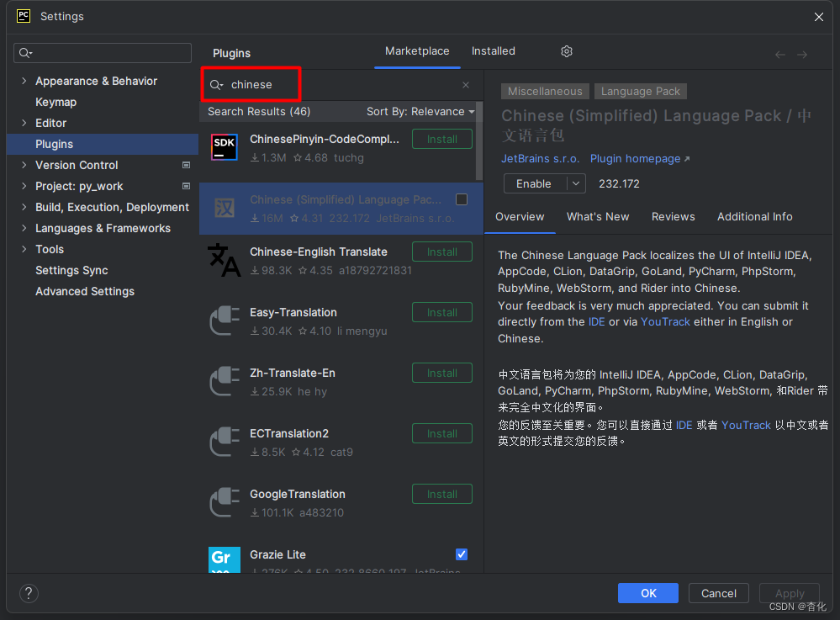Open the Reviews tab
Viewport: 840px width, 620px height.
673,216
